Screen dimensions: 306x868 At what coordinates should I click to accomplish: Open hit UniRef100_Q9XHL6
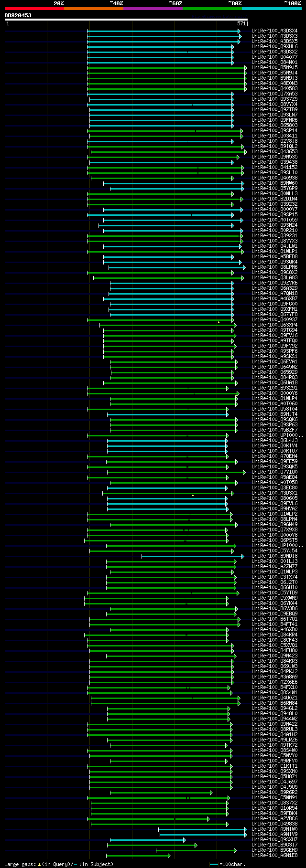(274, 47)
